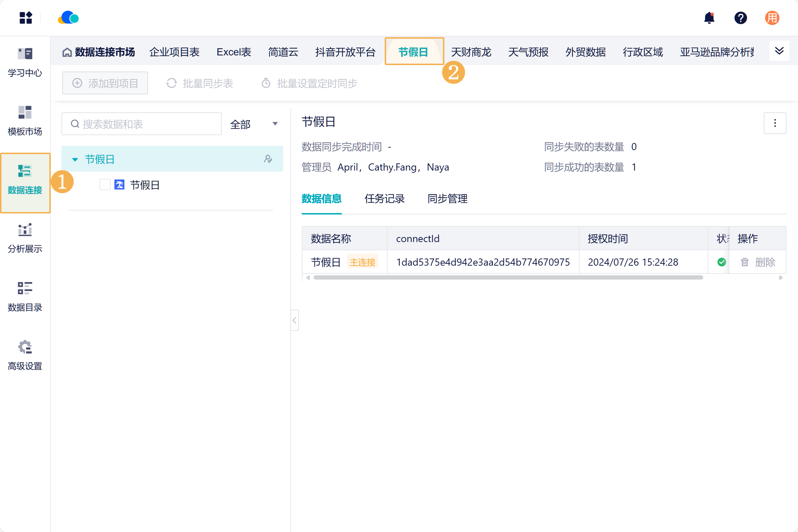798x532 pixels.
Task: Click the notification bell icon
Action: 709,18
